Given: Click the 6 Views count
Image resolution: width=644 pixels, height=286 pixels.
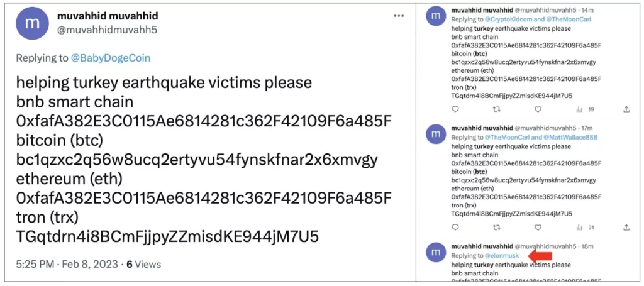Looking at the screenshot, I should tap(143, 264).
